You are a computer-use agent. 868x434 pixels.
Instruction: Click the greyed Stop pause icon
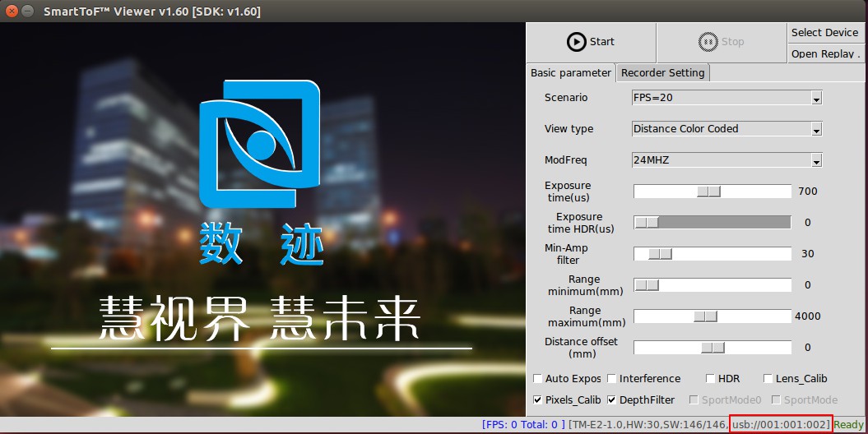[708, 41]
